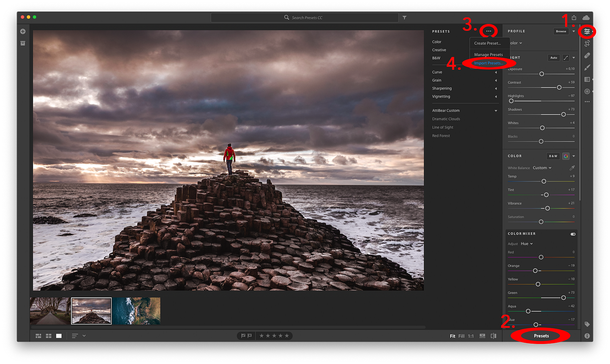Click the Browse button in the Profile panel
The height and width of the screenshot is (364, 610).
(x=561, y=31)
